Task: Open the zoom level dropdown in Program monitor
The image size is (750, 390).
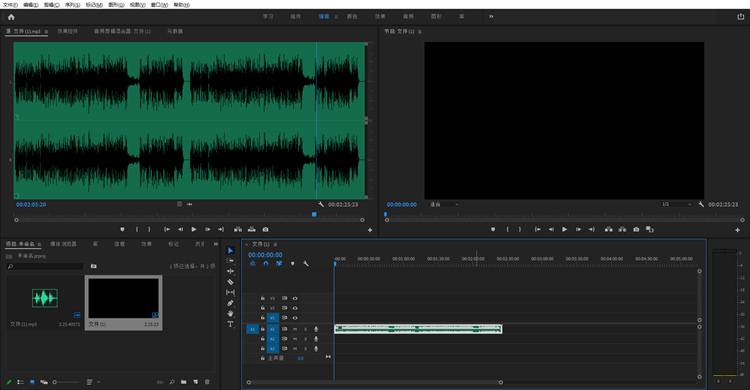Action: pyautogui.click(x=444, y=204)
